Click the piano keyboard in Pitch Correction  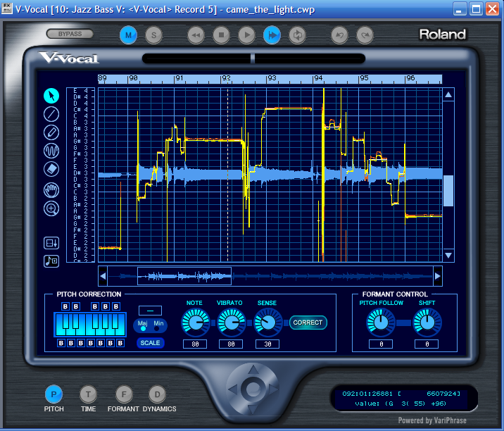click(90, 325)
